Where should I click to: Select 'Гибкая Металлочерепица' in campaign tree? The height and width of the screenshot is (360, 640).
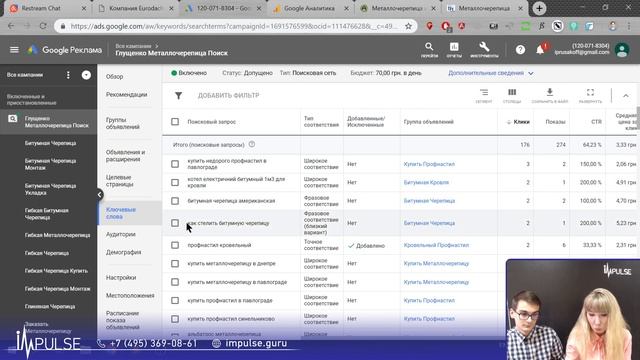pyautogui.click(x=58, y=235)
